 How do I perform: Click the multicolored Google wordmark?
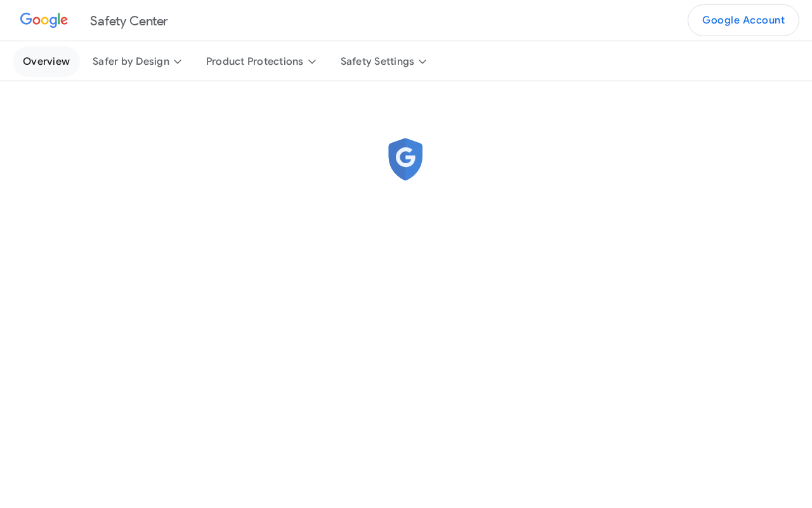point(44,20)
